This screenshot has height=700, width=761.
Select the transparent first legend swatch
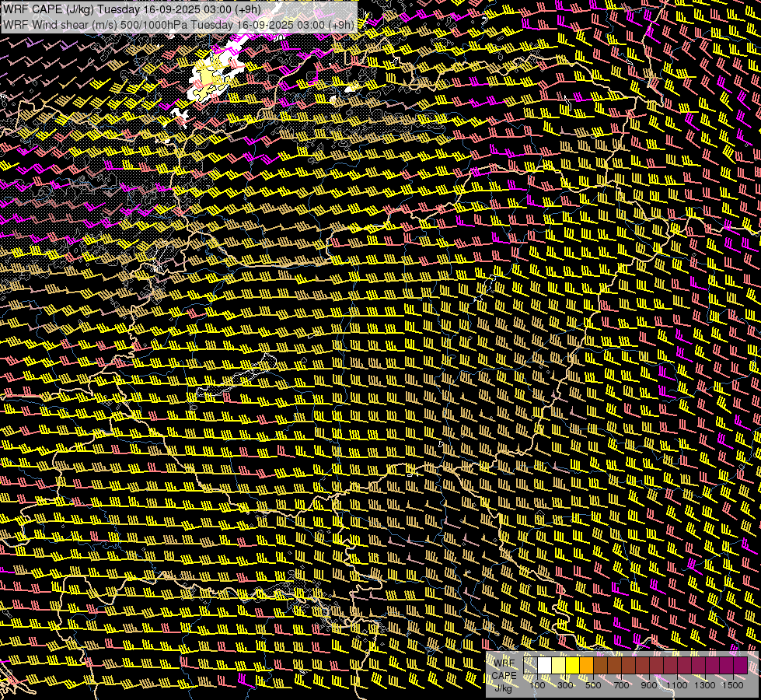(x=530, y=665)
